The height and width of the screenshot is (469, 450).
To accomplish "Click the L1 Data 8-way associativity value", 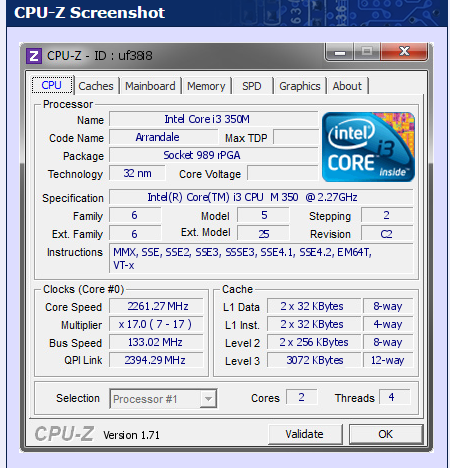I will tap(388, 306).
